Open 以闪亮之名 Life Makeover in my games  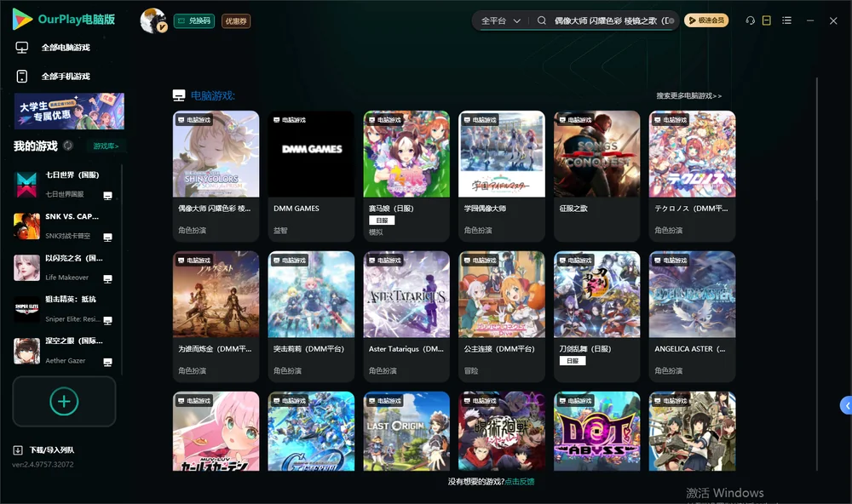coord(64,267)
